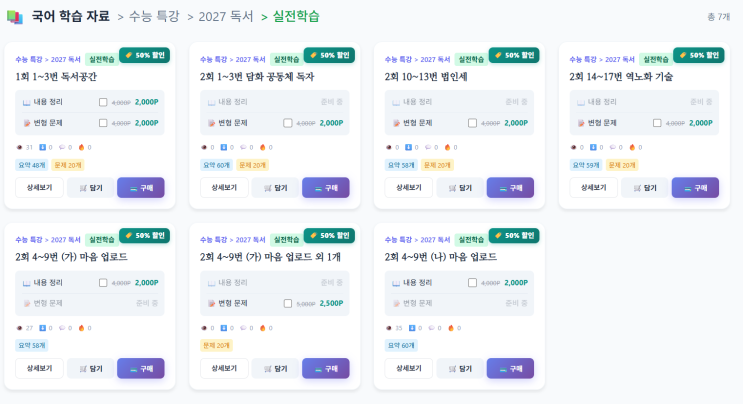The width and height of the screenshot is (743, 404).
Task: Select the green 실전학습 breadcrumb in the header
Action: pos(296,16)
